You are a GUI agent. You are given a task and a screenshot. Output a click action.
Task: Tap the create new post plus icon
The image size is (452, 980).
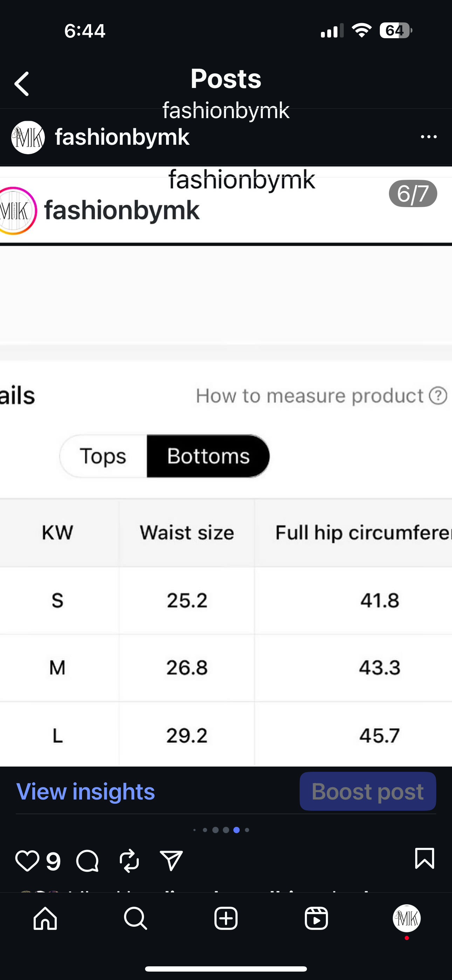point(226,918)
